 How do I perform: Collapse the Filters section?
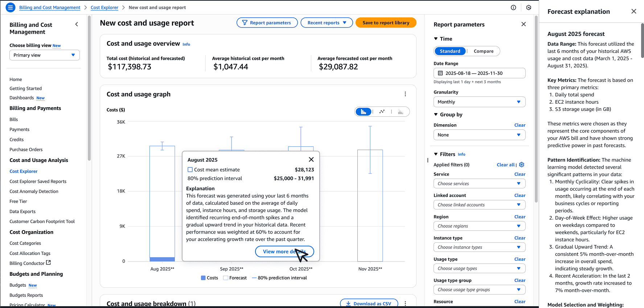pos(444,154)
